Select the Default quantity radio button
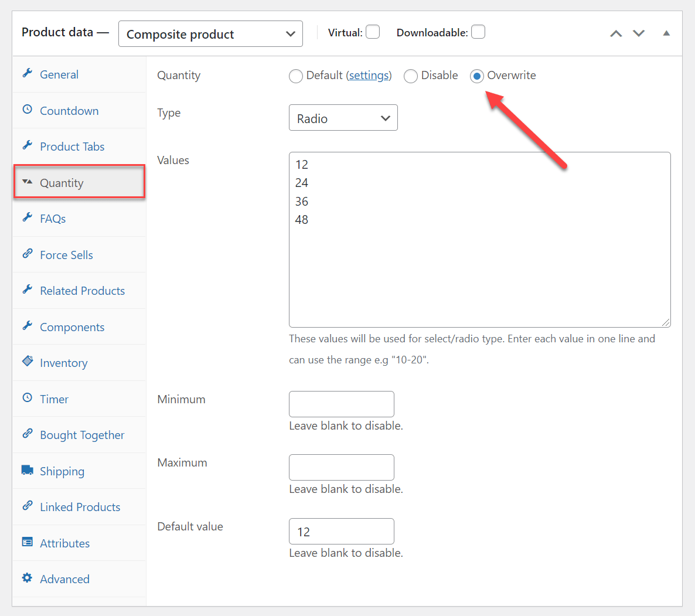This screenshot has height=616, width=695. click(x=296, y=76)
